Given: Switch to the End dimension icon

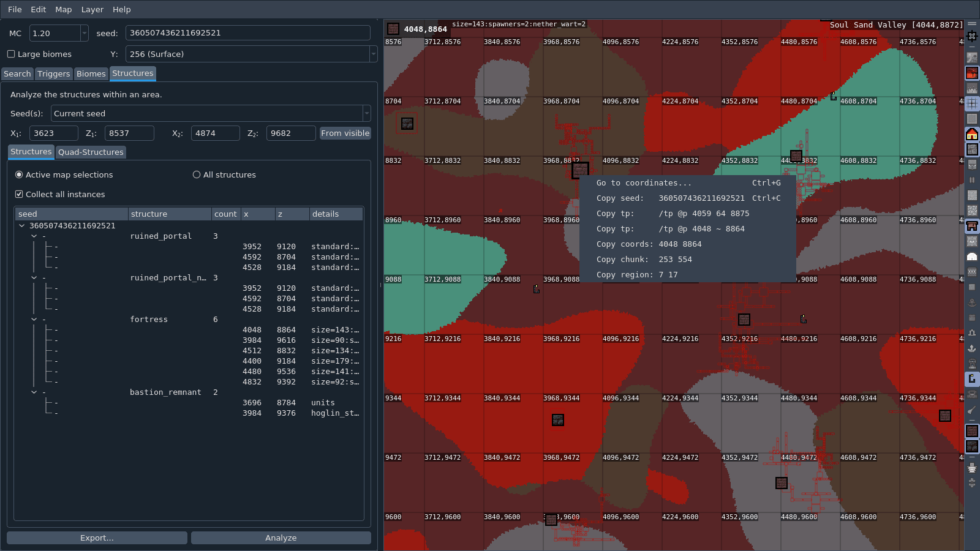Looking at the screenshot, I should 972,88.
